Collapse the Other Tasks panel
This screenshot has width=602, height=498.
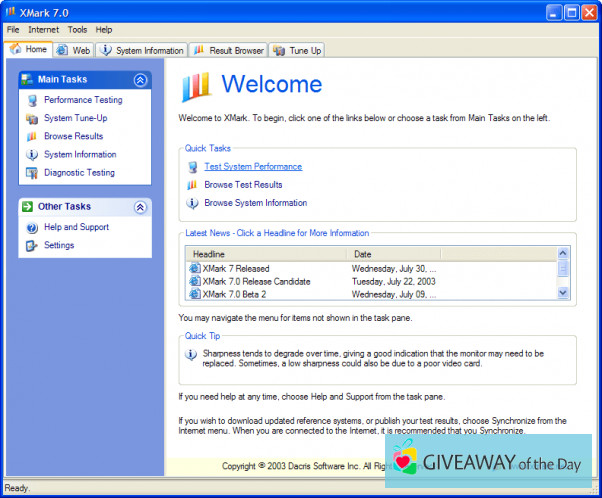tap(140, 207)
